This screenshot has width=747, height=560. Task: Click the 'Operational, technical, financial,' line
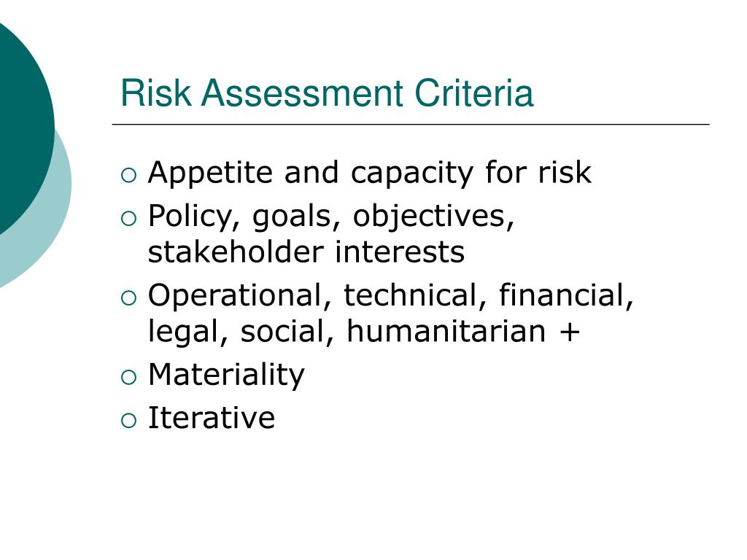coord(391,296)
